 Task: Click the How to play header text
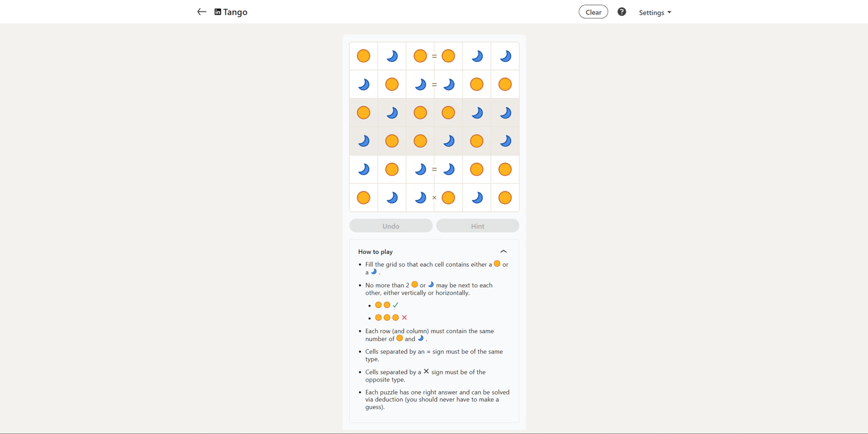point(375,252)
